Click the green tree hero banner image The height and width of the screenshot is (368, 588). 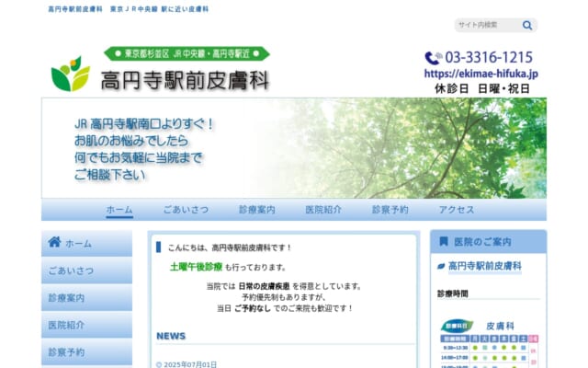tap(294, 148)
